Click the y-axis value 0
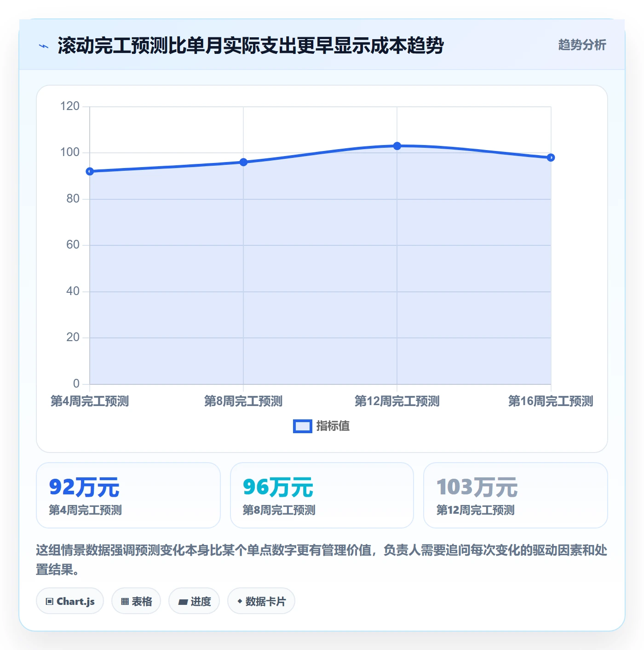Screen dimensions: 644x650 (76, 384)
